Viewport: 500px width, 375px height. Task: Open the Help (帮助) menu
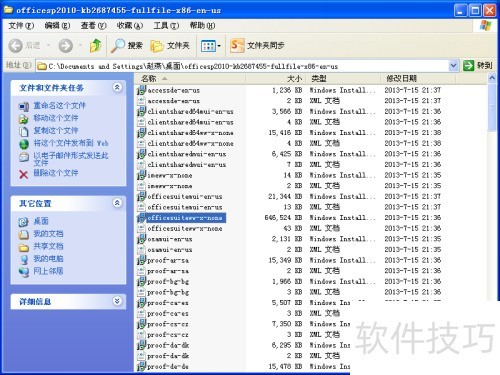[202, 25]
